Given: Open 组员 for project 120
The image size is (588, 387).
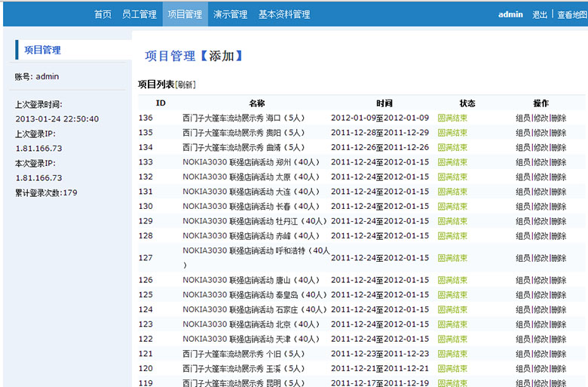Looking at the screenshot, I should click(x=523, y=369).
